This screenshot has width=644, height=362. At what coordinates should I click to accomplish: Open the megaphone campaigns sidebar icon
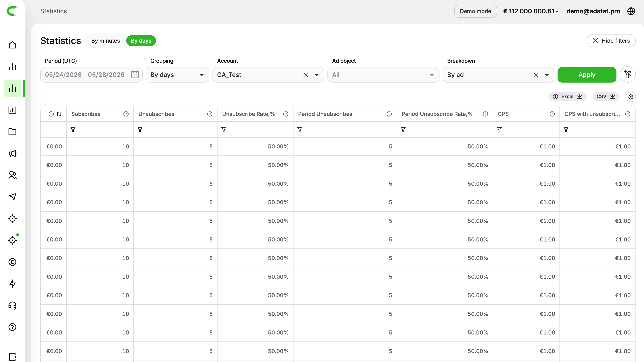[x=12, y=154]
